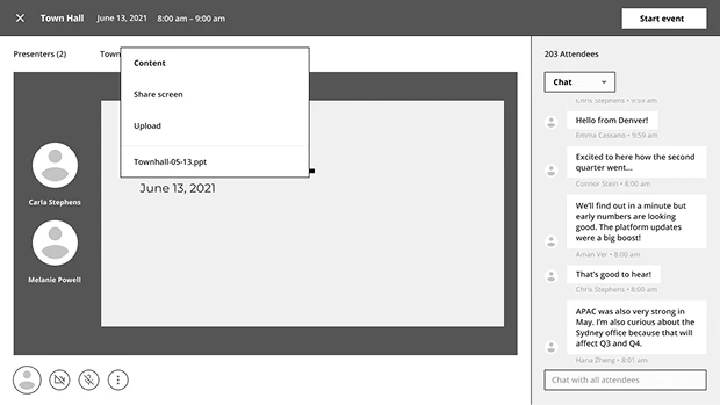Click the avatar beside 'Hello from Denver!'
720x405 pixels.
click(x=551, y=122)
